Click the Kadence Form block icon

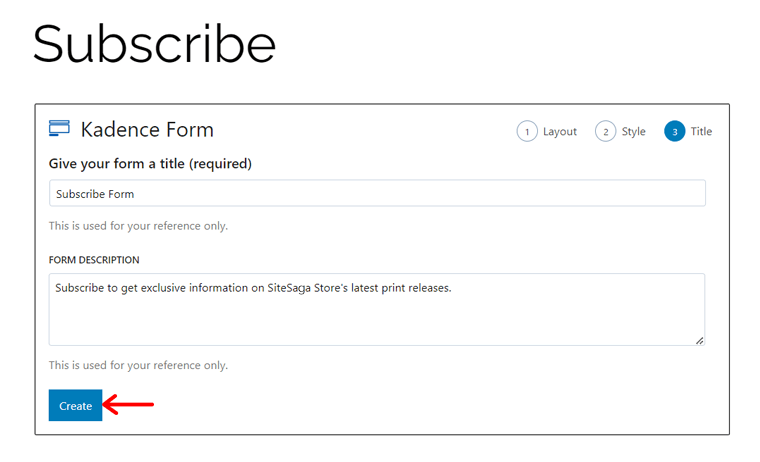(59, 128)
